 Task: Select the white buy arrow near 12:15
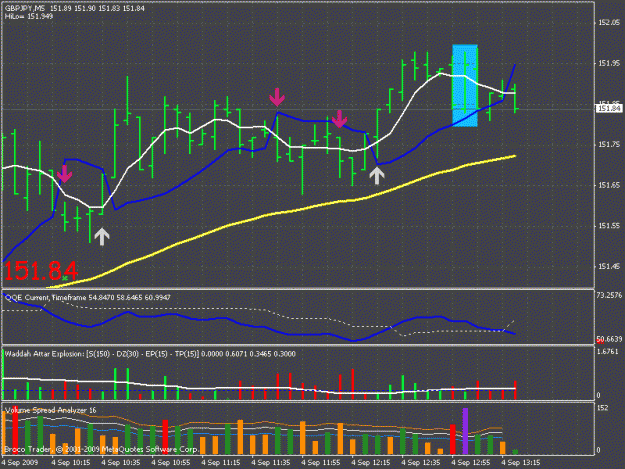click(377, 175)
